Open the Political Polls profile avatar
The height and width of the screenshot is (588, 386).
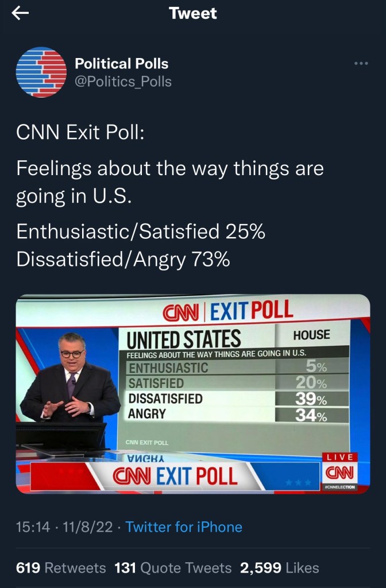point(41,72)
